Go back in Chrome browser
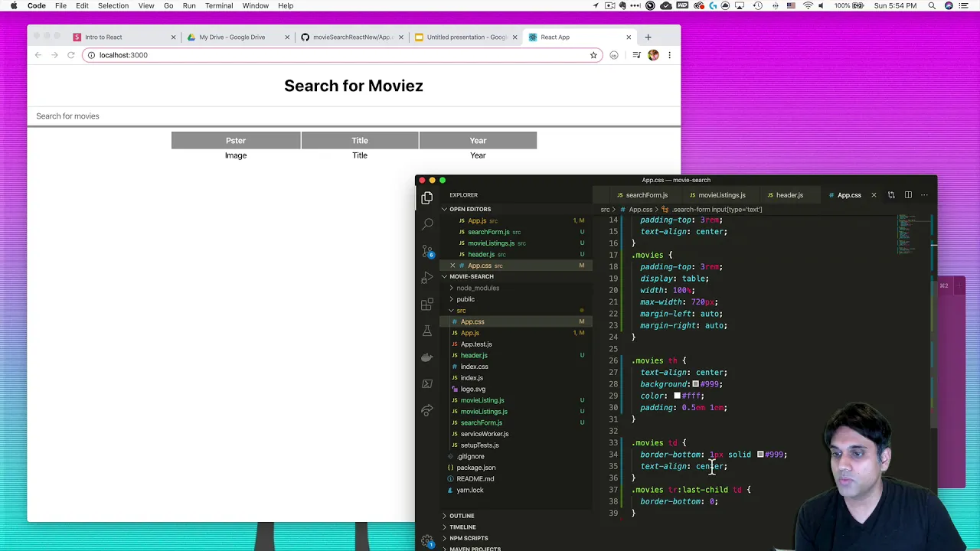 [x=38, y=55]
